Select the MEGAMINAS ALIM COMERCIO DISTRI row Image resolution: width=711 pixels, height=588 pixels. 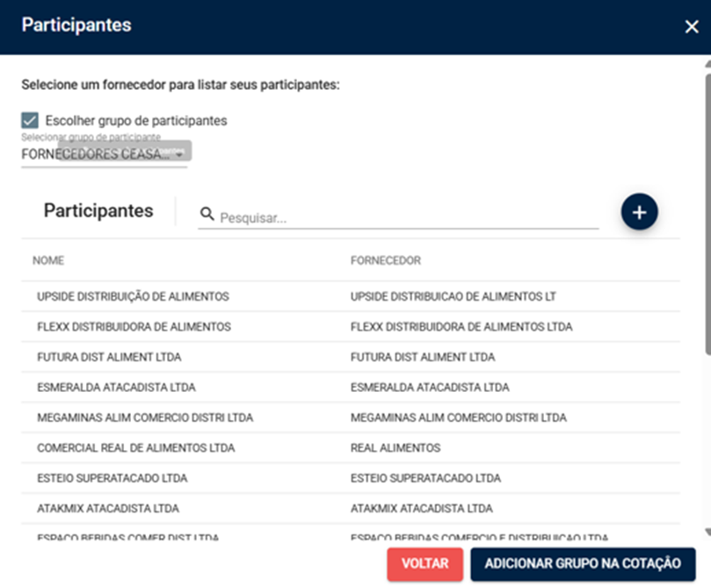click(350, 417)
